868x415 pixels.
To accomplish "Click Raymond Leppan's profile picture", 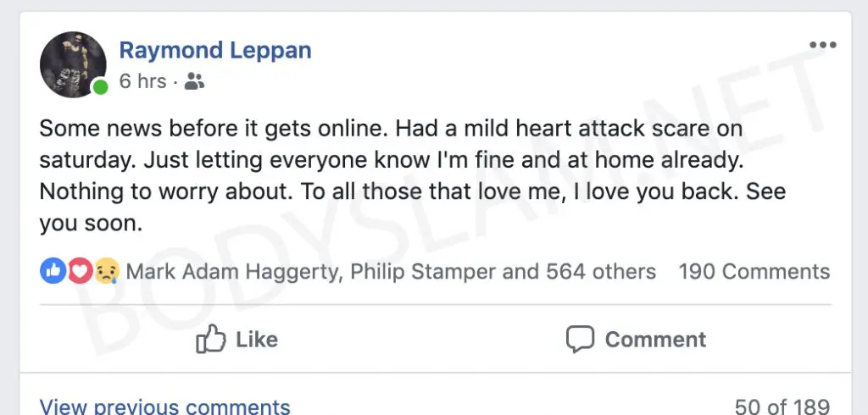I will (x=71, y=63).
